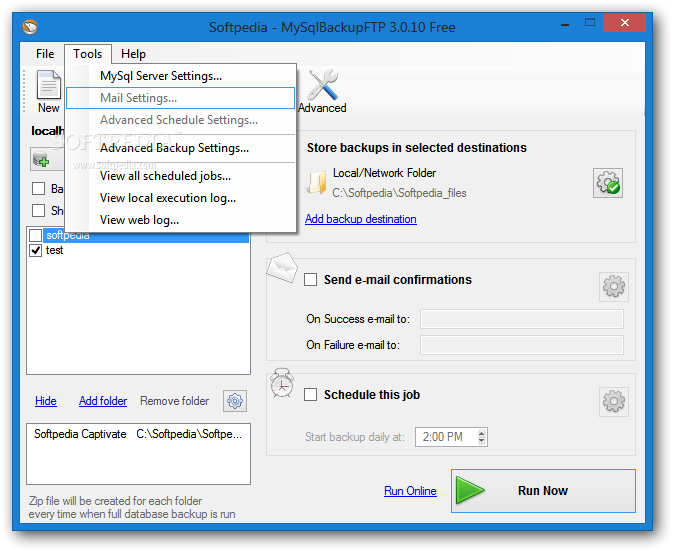
Task: Maximize the MySqlBackupFTP window
Action: click(590, 23)
